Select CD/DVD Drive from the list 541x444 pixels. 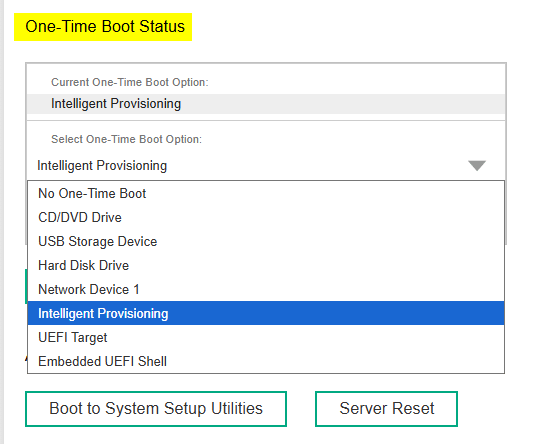click(266, 217)
